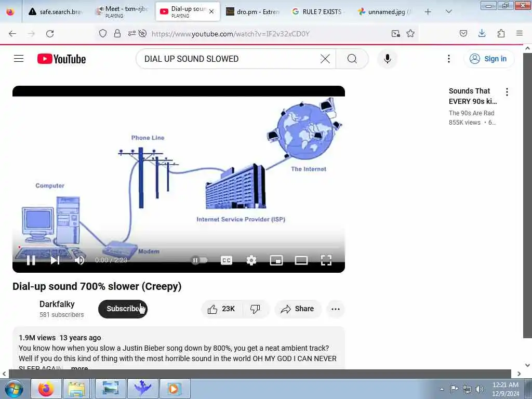Mute the Meet tab audio icon
Image resolution: width=532 pixels, height=399 pixels.
point(100,10)
